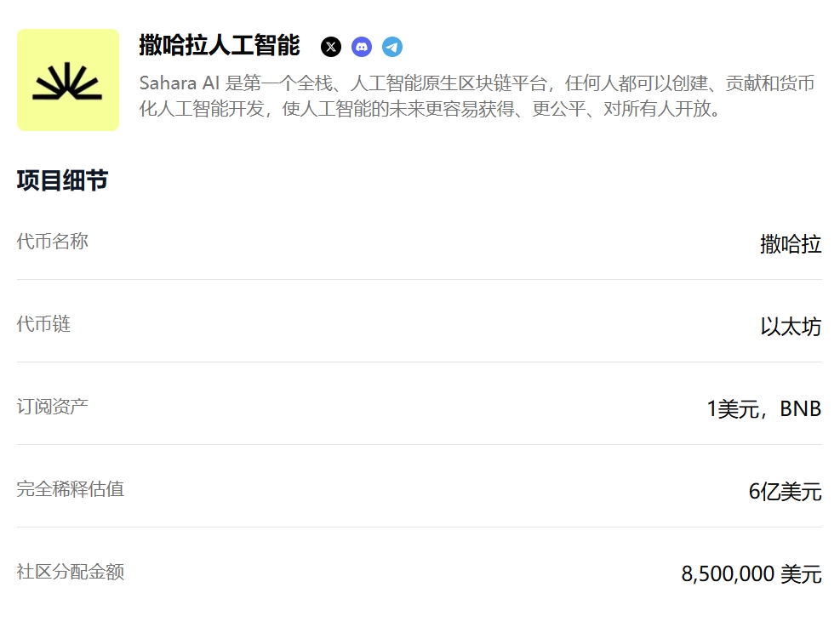Screen dimensions: 840x633
Task: Open the X (Twitter) social icon
Action: click(x=330, y=47)
